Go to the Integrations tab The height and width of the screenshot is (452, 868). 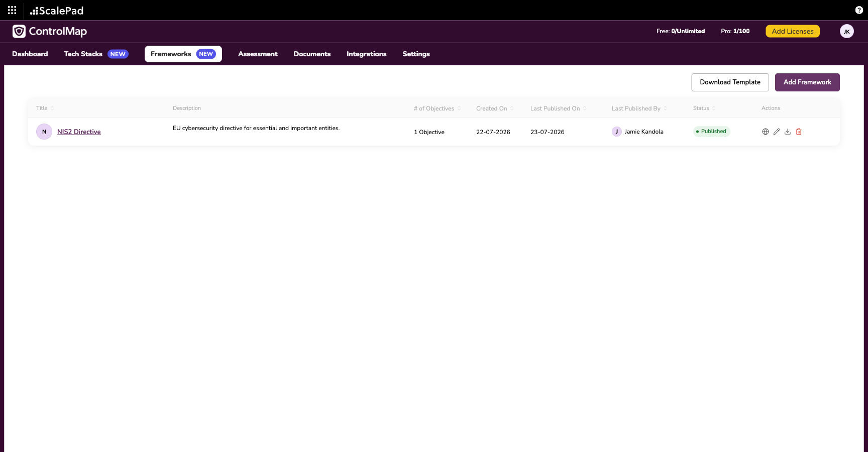click(367, 54)
